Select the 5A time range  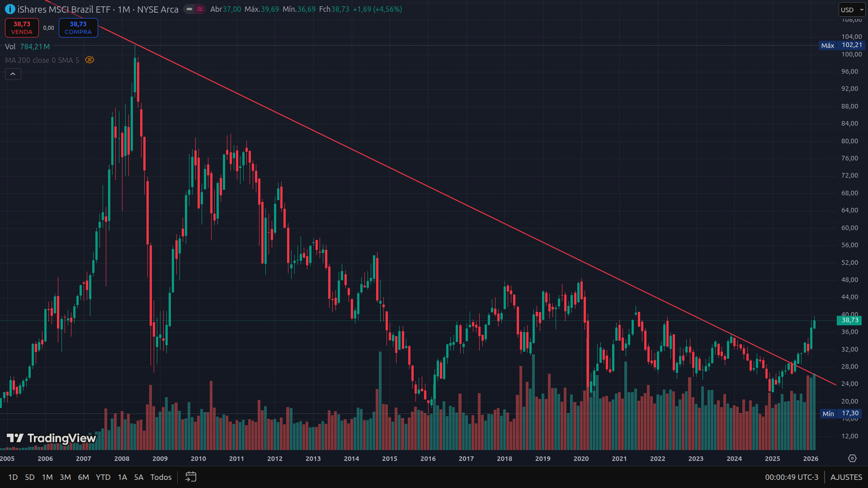pos(138,477)
